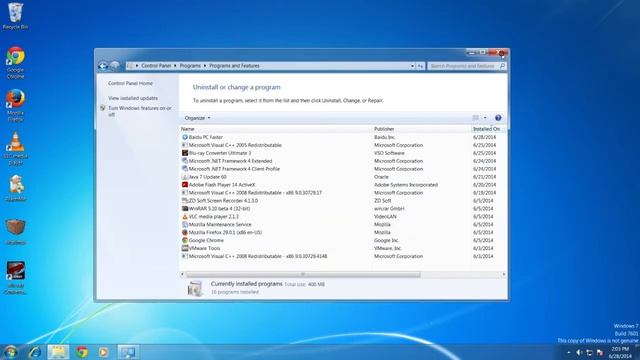Screen dimensions: 640x360
Task: Click the search magnifier icon
Action: click(x=502, y=66)
